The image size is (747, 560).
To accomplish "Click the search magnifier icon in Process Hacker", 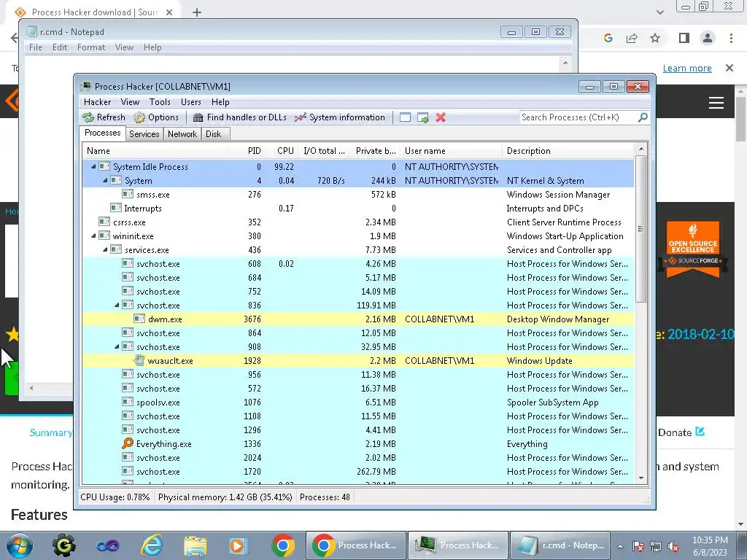I will [642, 117].
